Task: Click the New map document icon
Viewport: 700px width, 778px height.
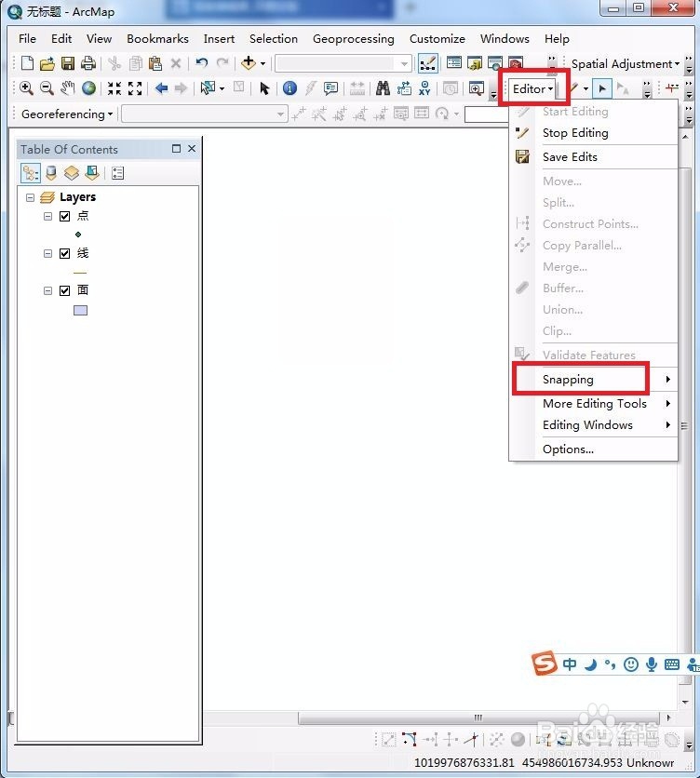Action: click(27, 63)
